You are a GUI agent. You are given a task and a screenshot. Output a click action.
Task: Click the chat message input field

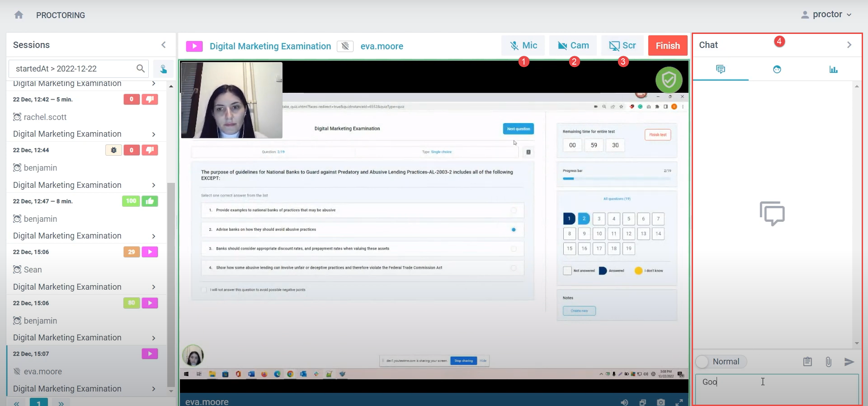click(776, 388)
